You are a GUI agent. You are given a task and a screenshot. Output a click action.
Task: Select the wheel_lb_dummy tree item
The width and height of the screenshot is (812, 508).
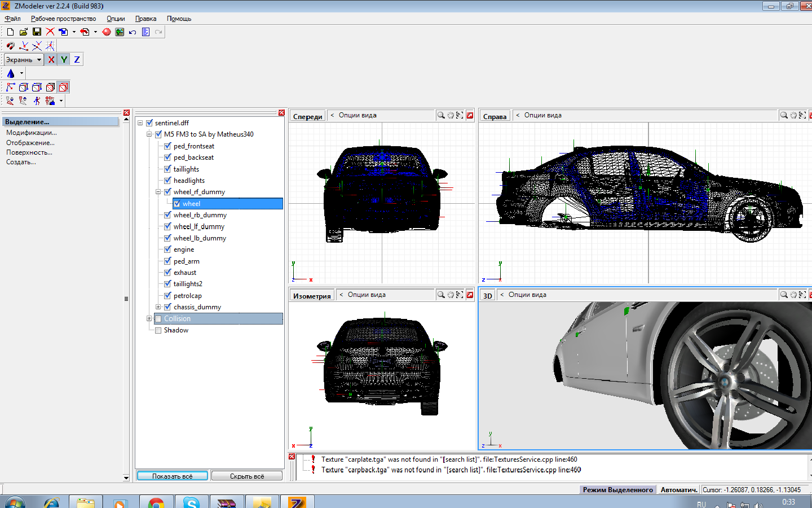[x=200, y=238]
